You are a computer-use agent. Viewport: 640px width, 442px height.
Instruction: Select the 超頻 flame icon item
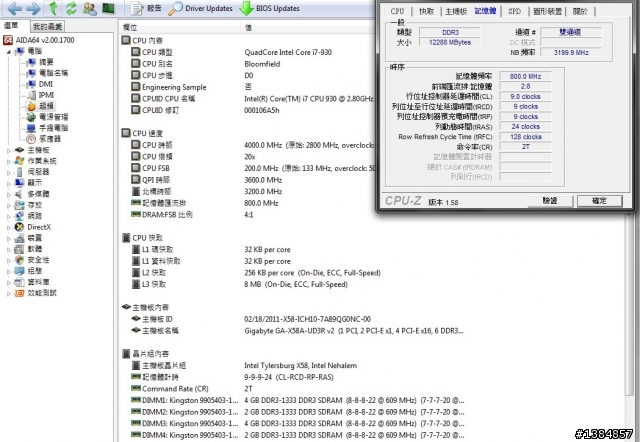coord(40,106)
